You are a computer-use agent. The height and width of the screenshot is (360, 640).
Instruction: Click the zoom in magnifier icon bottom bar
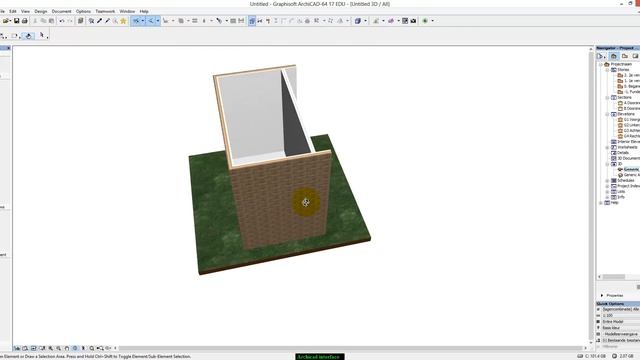[51, 348]
